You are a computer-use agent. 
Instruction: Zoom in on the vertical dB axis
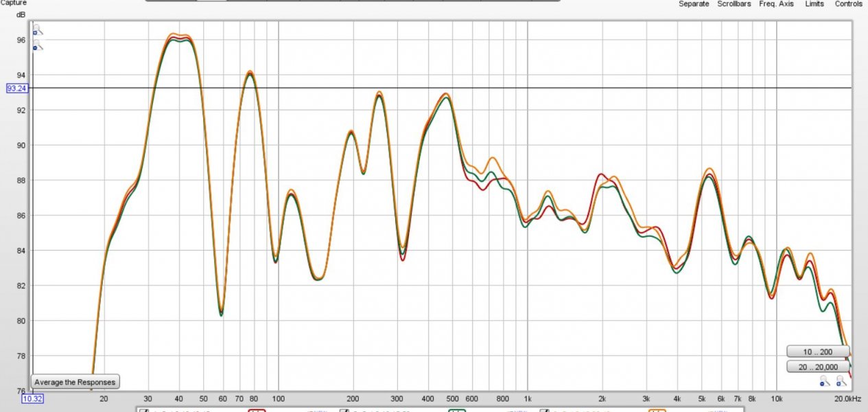pyautogui.click(x=38, y=30)
